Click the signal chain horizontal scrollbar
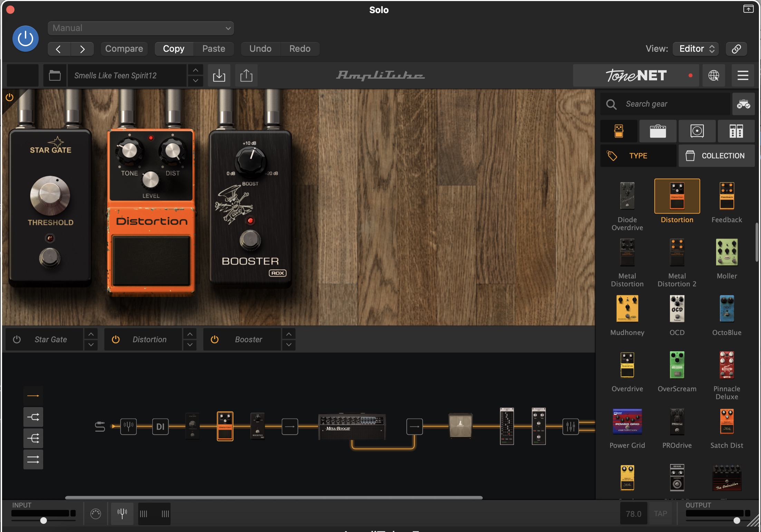This screenshot has height=532, width=761. pyautogui.click(x=274, y=497)
